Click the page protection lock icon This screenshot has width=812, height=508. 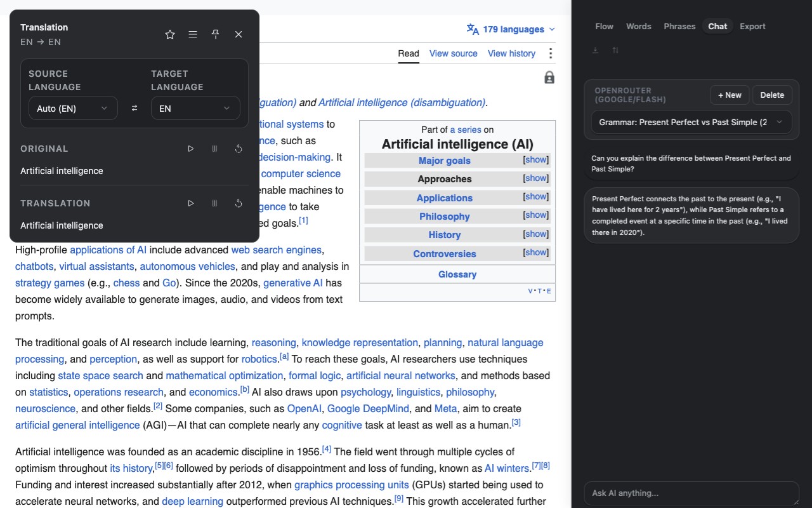coord(549,77)
